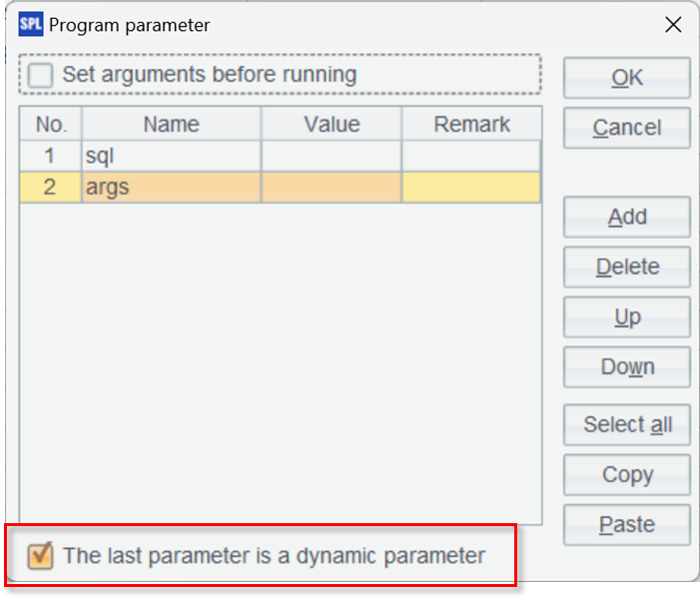
Task: Click the Value cell for args
Action: click(x=332, y=188)
